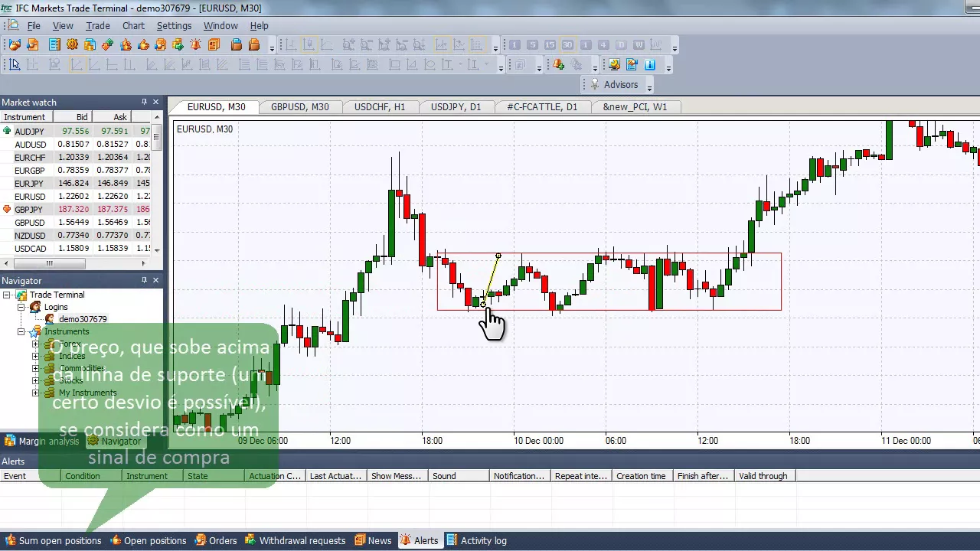980x551 pixels.
Task: Select the demo307679 login in Navigator
Action: pyautogui.click(x=83, y=319)
